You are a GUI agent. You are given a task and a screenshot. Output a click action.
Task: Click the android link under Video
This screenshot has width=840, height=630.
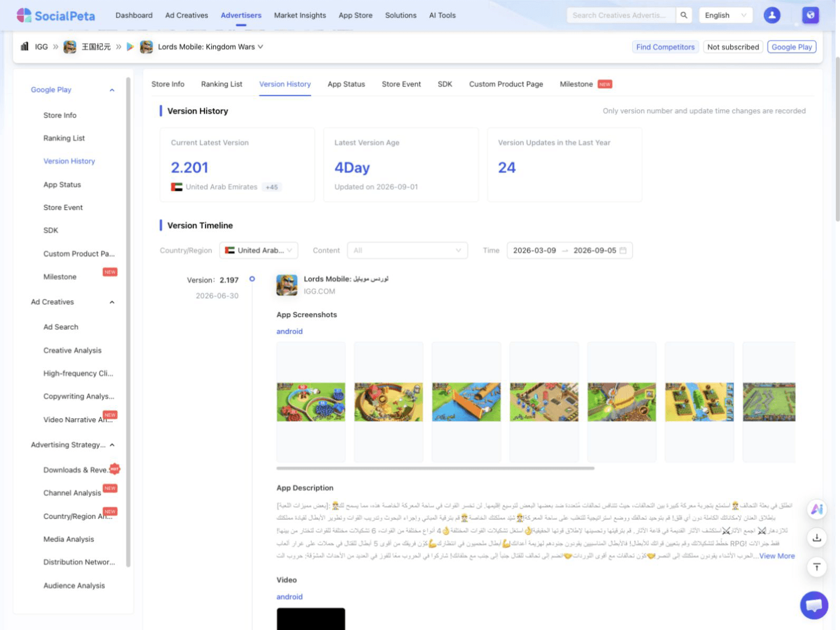[x=289, y=597]
